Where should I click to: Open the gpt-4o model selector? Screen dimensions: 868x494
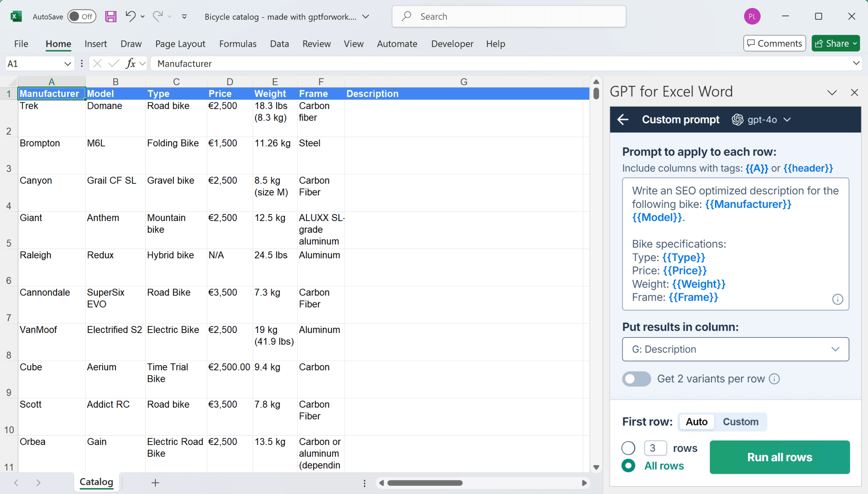tap(762, 120)
